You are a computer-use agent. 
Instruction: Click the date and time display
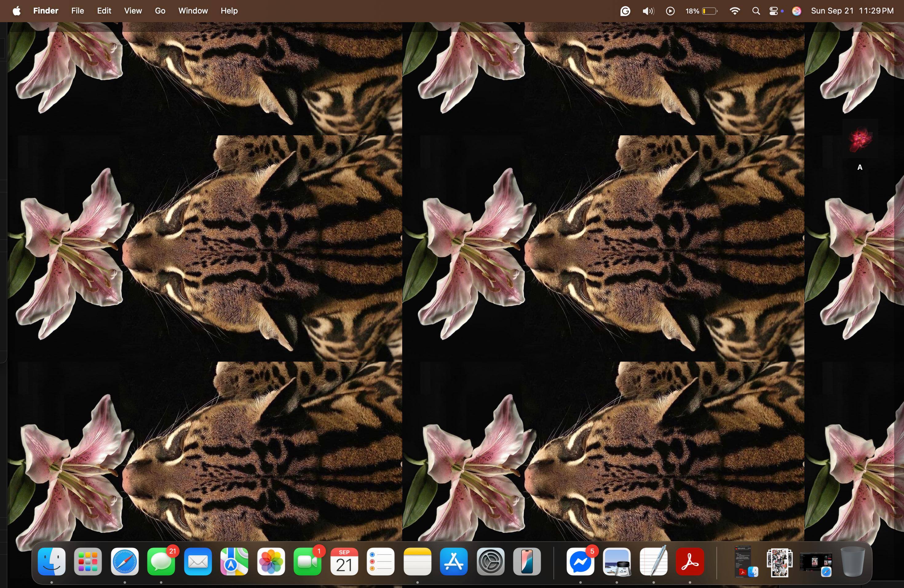[852, 11]
